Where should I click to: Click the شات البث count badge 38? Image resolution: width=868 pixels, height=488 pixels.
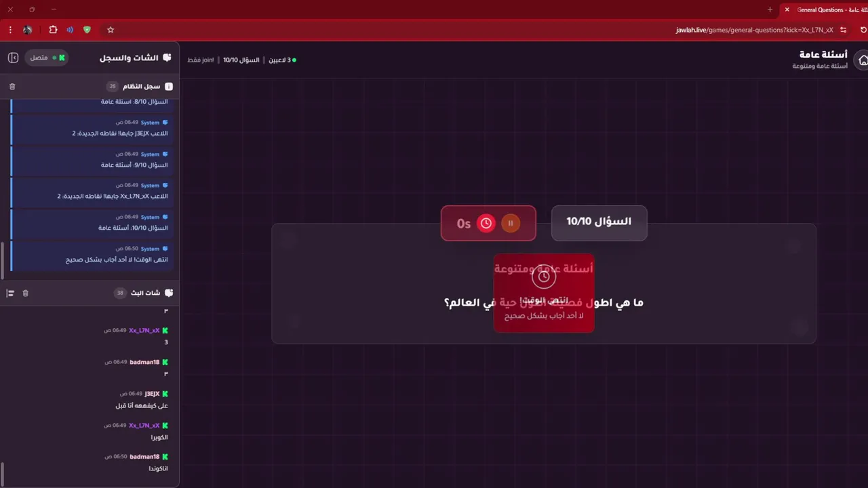tap(120, 293)
